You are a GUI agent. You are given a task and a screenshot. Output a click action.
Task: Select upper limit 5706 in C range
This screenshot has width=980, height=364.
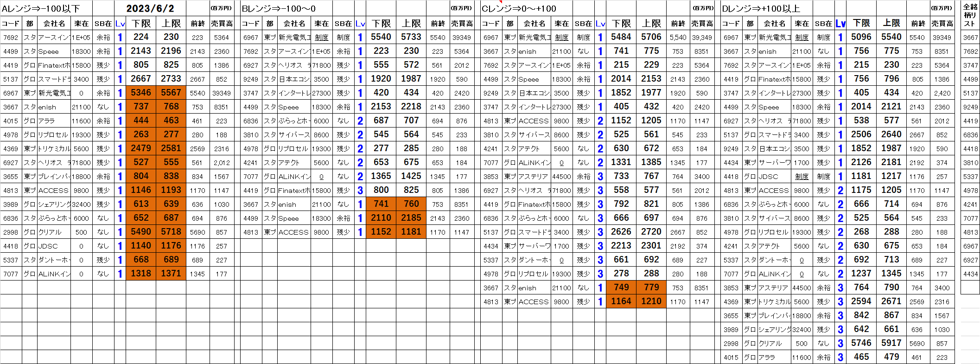coord(651,37)
